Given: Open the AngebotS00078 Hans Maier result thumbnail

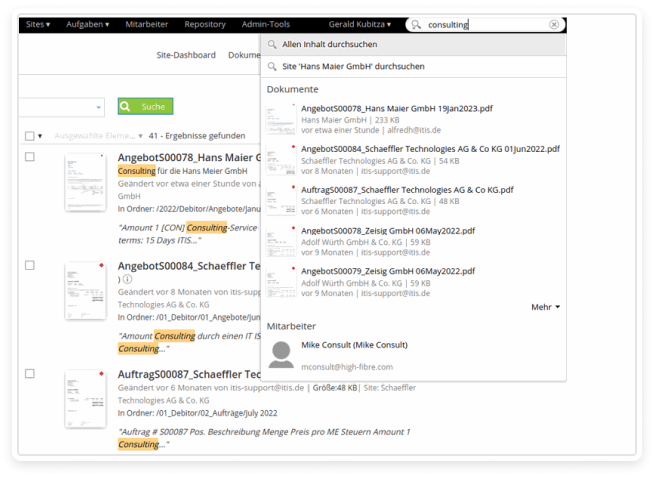Looking at the screenshot, I should (85, 182).
